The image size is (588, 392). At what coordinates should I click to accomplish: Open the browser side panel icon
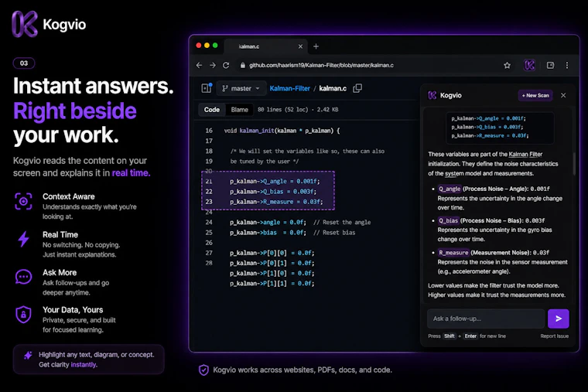coord(550,65)
